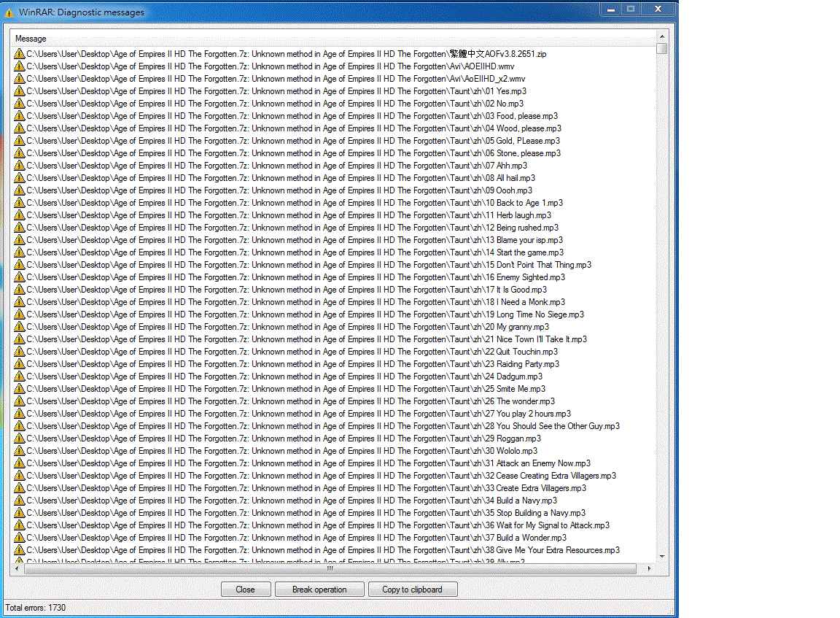The image size is (840, 618).
Task: Click warning icon for 22 Quit Touchin.mp3
Action: coord(19,351)
